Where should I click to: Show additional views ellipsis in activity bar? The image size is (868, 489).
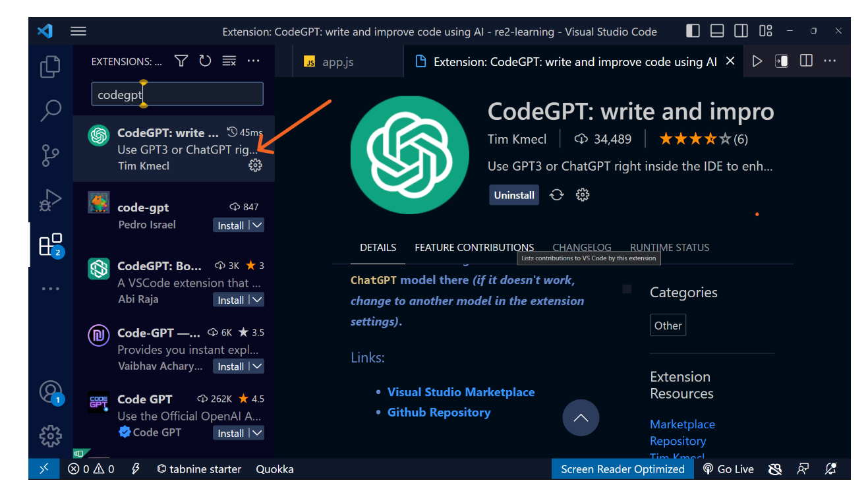pyautogui.click(x=50, y=289)
